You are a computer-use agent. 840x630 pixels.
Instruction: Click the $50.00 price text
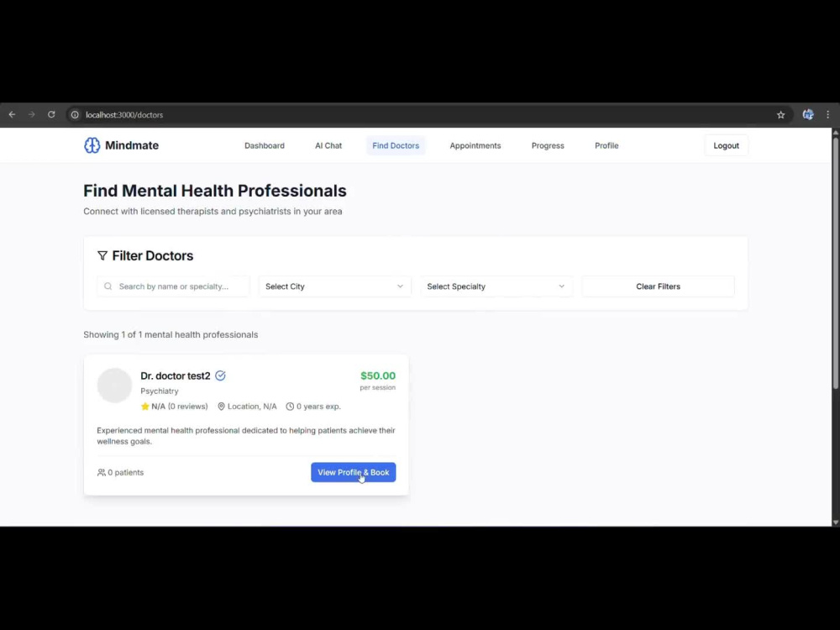coord(378,375)
